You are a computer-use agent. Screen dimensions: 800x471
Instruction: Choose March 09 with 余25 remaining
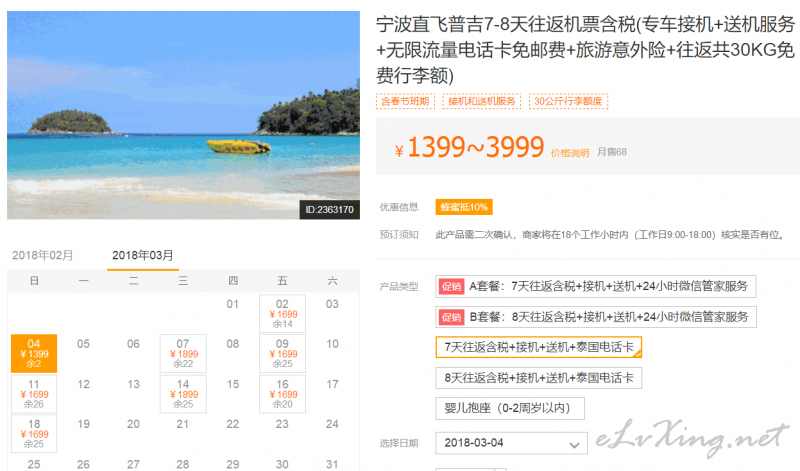click(x=282, y=353)
